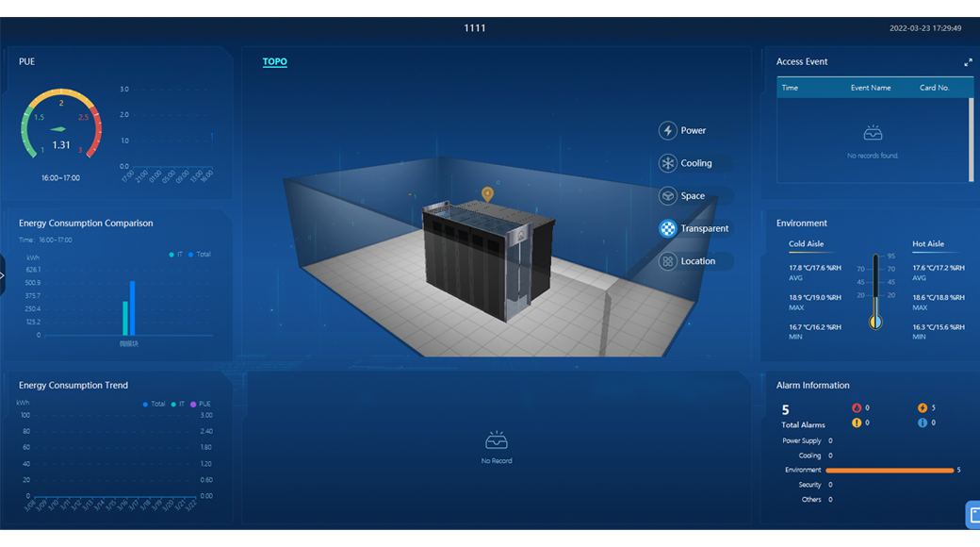The width and height of the screenshot is (980, 547).
Task: Click the Event Name column header
Action: click(x=871, y=88)
